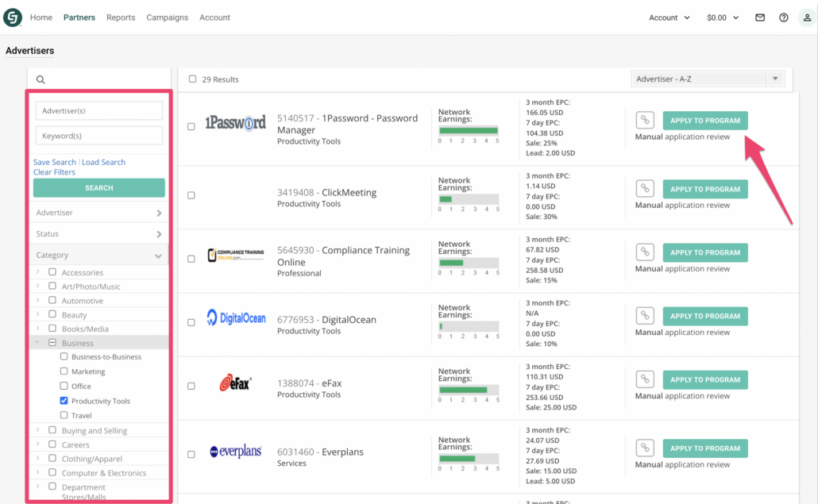Expand the Automotive category tree
Image resolution: width=818 pixels, height=504 pixels.
coord(38,300)
